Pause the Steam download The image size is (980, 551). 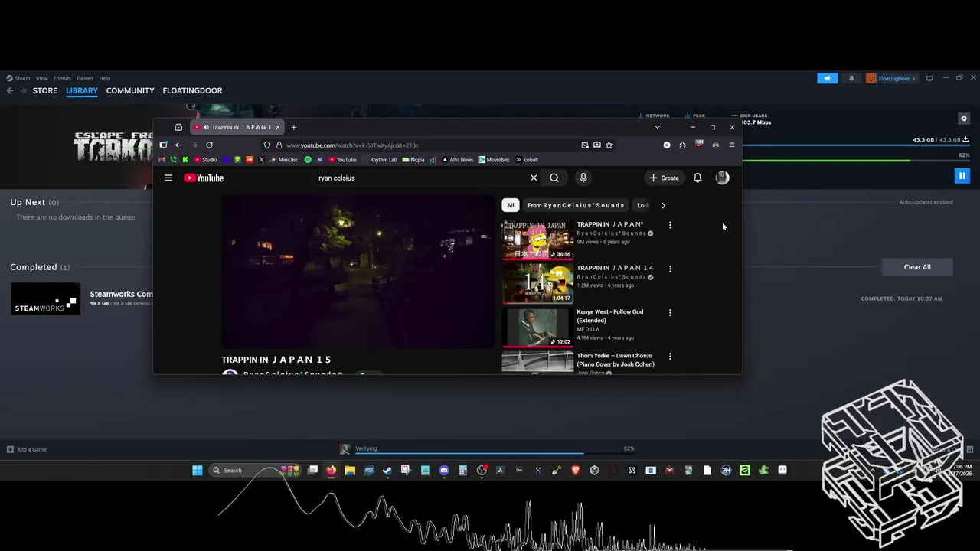pyautogui.click(x=962, y=176)
